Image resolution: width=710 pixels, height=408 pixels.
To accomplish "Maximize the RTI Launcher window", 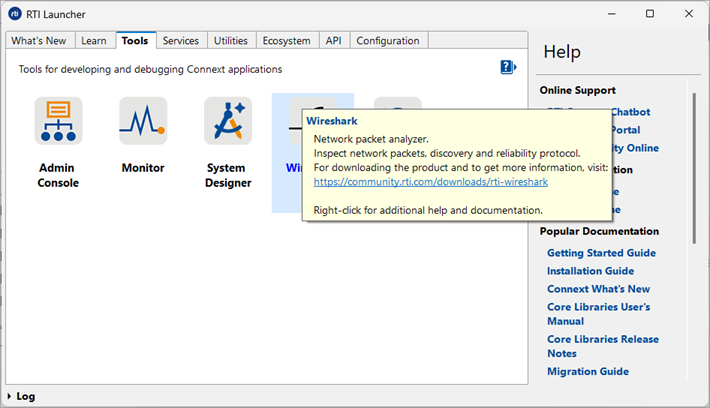I will (x=650, y=14).
